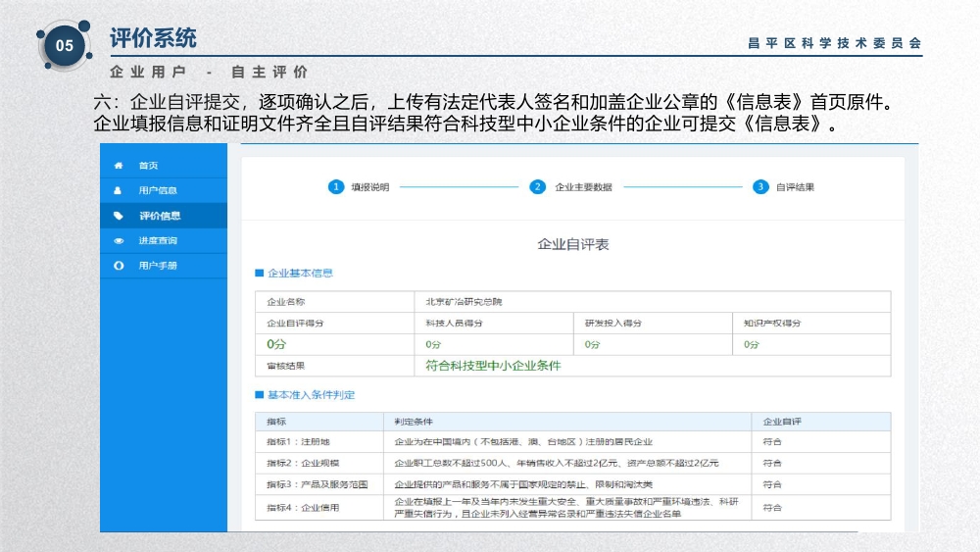Select the 评价信息 sidebar menu item

click(x=164, y=216)
